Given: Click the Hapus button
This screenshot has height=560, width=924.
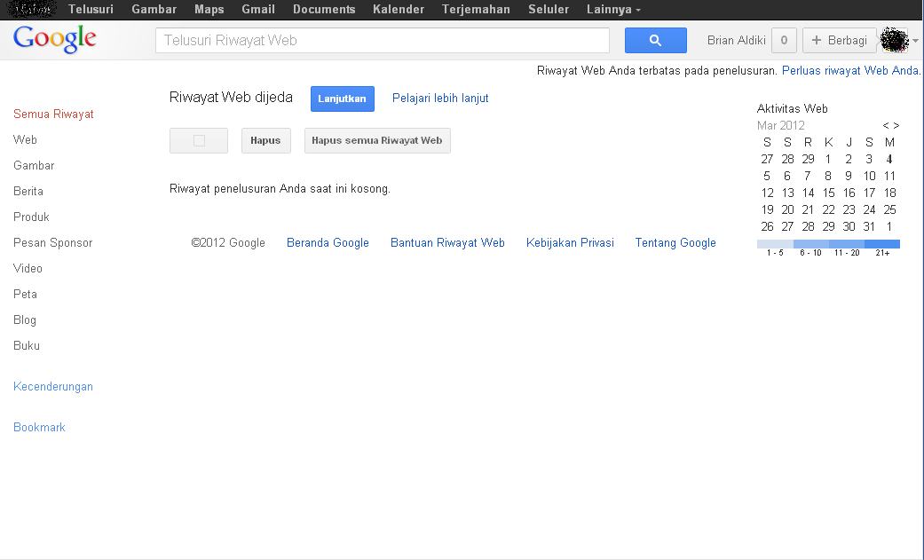Looking at the screenshot, I should (265, 141).
